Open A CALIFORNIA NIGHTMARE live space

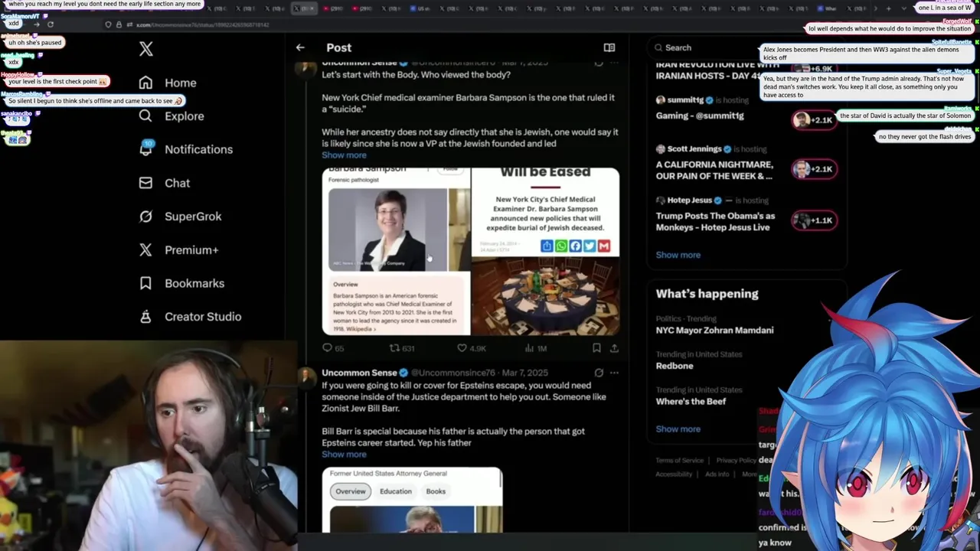714,170
